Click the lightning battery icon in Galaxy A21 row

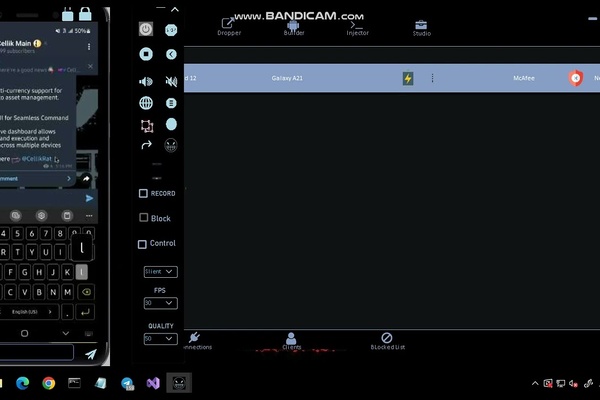408,78
